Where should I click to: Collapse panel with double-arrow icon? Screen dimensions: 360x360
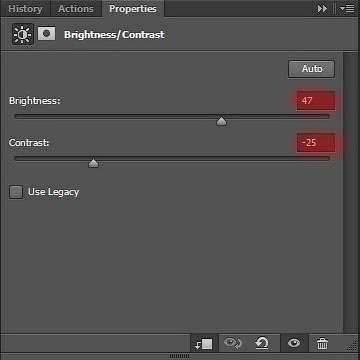point(322,9)
